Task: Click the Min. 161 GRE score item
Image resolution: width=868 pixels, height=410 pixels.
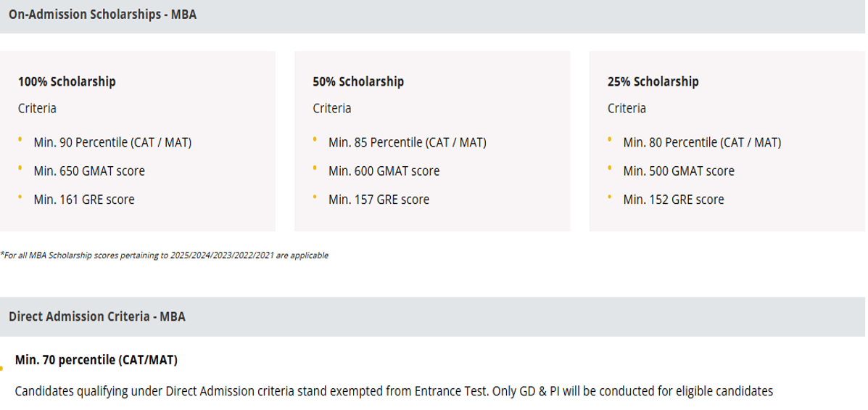Action: (x=83, y=200)
